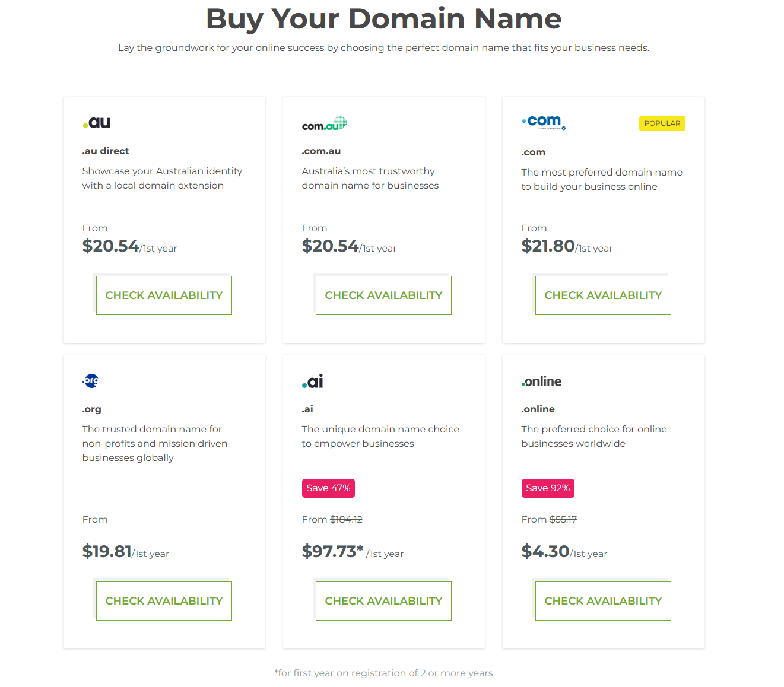Click the yellow POPULAR badge
The height and width of the screenshot is (687, 784).
[x=662, y=123]
